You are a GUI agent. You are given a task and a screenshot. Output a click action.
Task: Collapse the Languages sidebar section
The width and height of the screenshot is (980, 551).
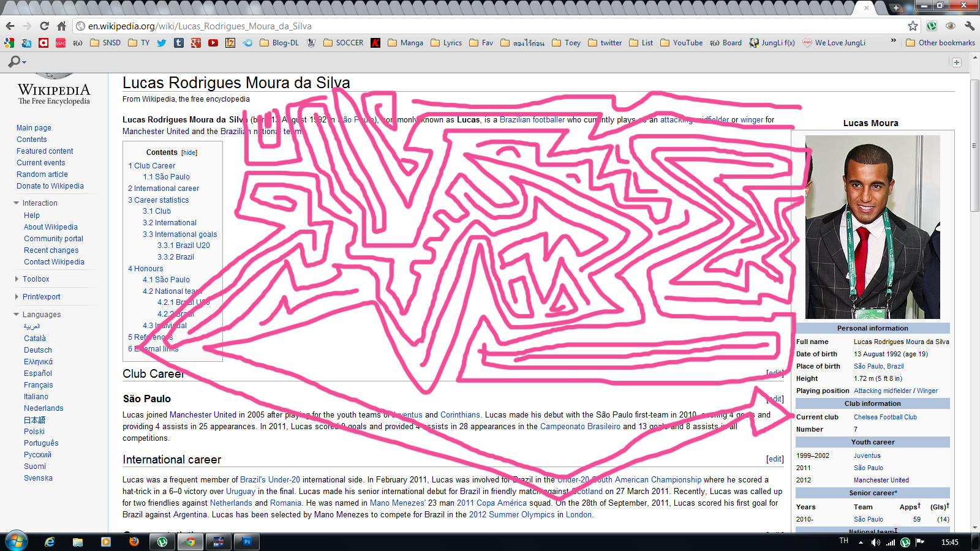[17, 315]
